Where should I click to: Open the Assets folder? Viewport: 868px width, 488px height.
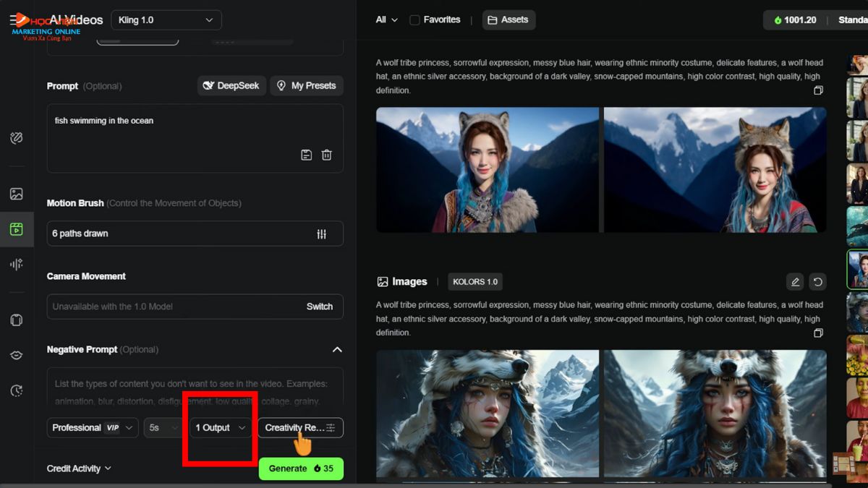[509, 20]
